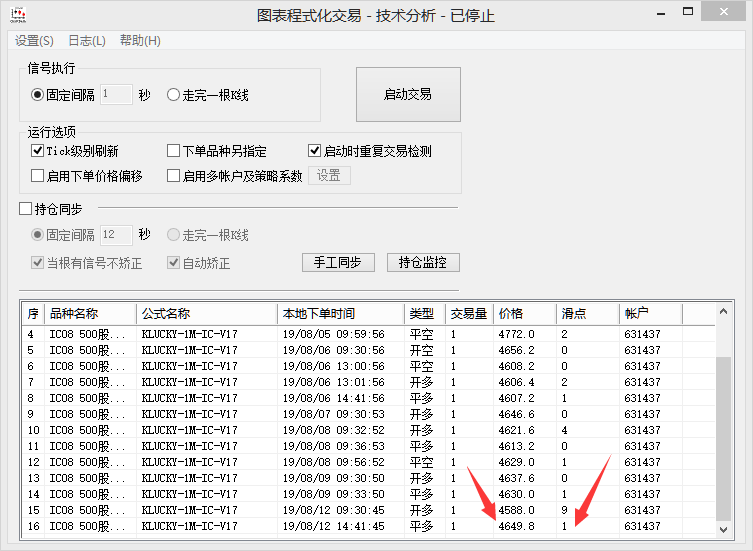The width and height of the screenshot is (753, 551).
Task: Select order row 12 dated 19/08/08 09:56:52
Action: (x=369, y=462)
